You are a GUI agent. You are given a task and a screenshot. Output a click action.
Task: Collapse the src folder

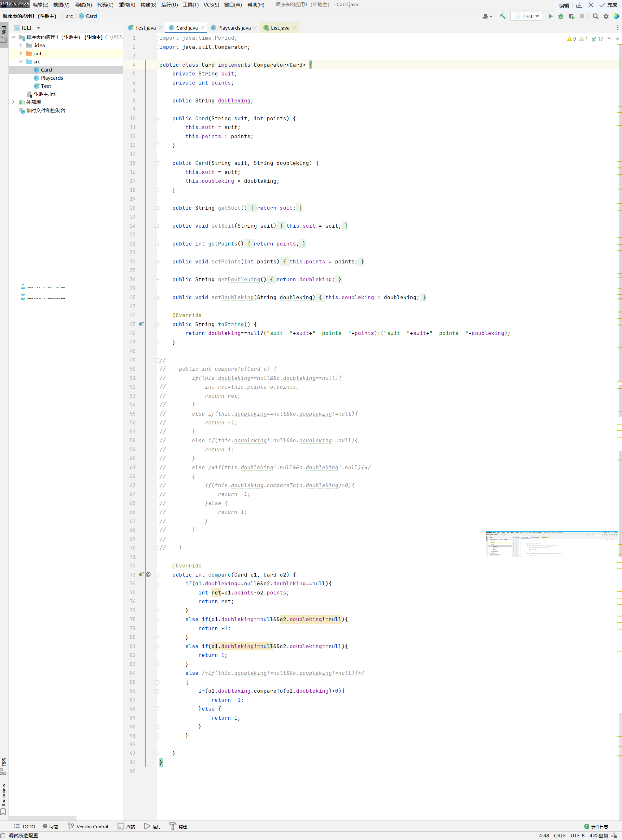click(21, 62)
